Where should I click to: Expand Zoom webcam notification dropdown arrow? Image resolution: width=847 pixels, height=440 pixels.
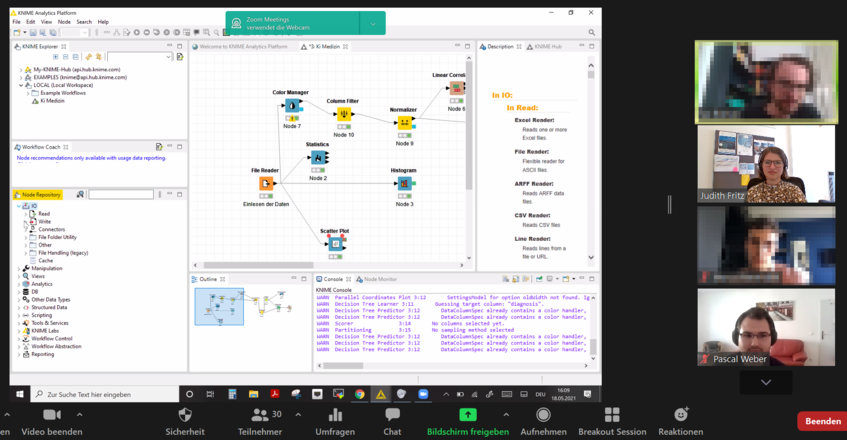373,24
